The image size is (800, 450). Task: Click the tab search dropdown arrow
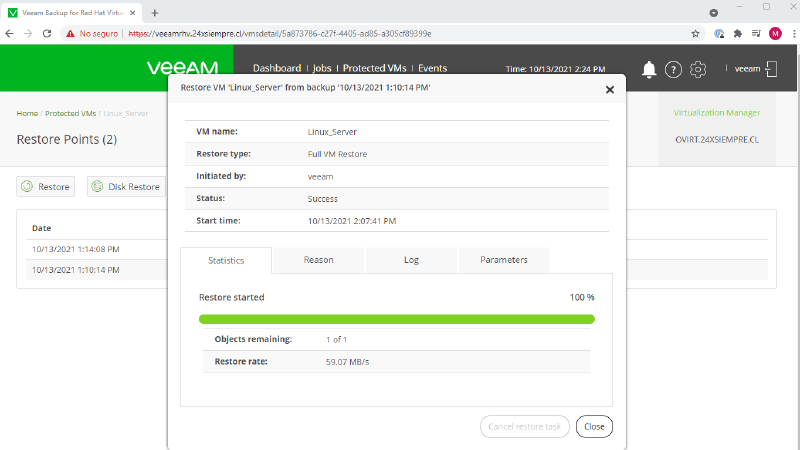point(714,13)
